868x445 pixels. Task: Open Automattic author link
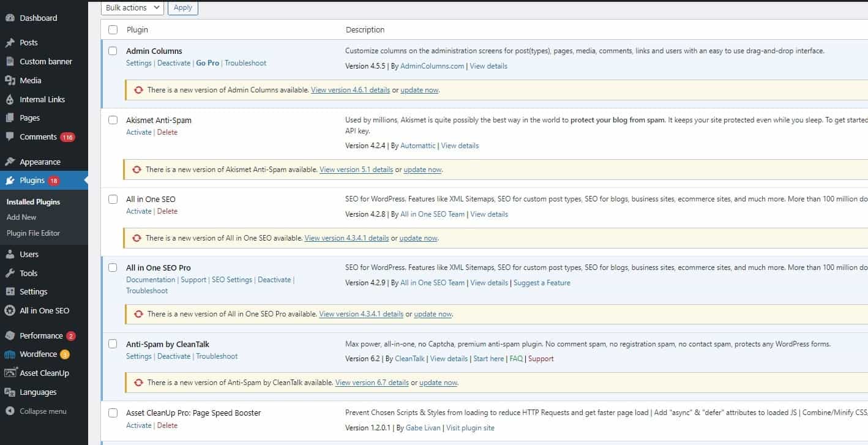tap(418, 146)
